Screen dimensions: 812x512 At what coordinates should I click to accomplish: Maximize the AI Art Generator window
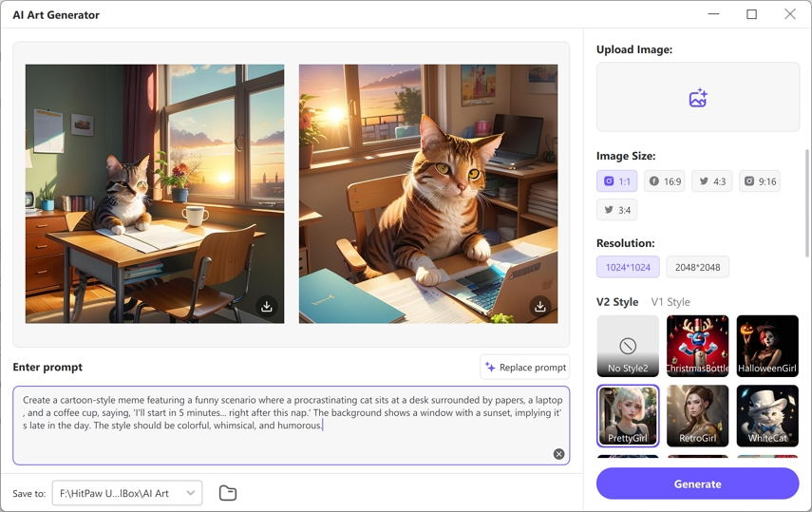coord(751,14)
